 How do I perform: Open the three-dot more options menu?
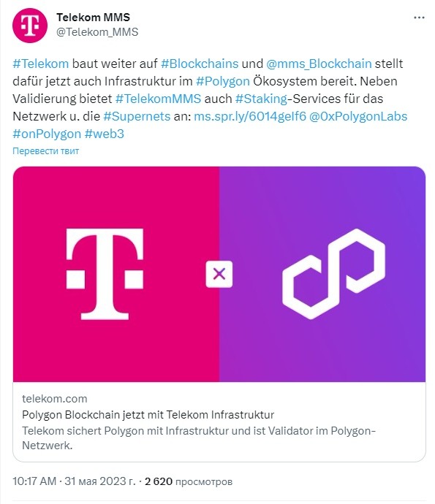pos(419,18)
